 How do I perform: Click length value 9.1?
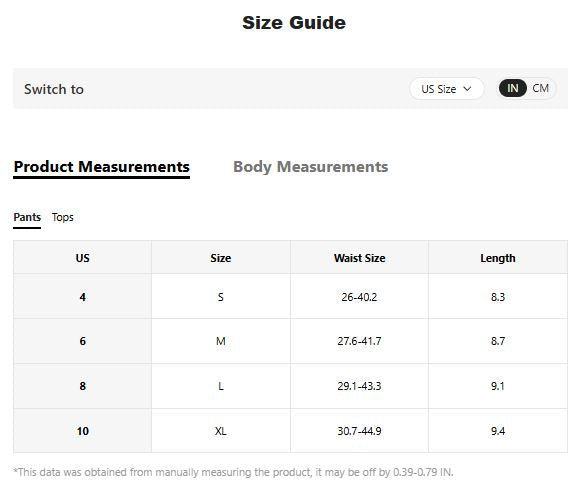tap(498, 386)
